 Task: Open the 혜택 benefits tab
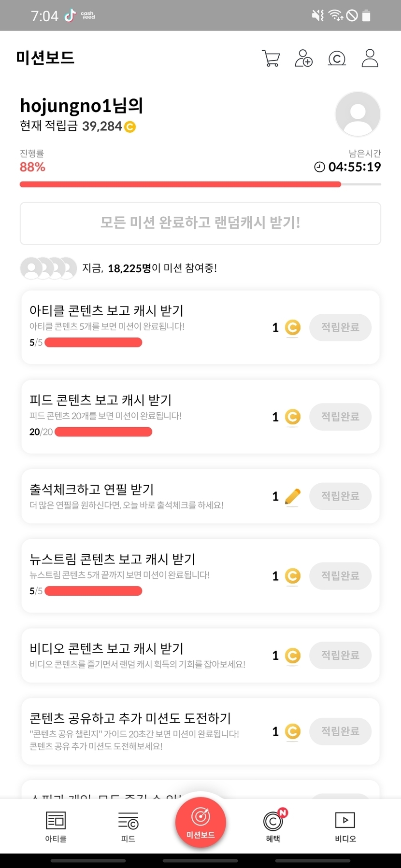click(273, 826)
